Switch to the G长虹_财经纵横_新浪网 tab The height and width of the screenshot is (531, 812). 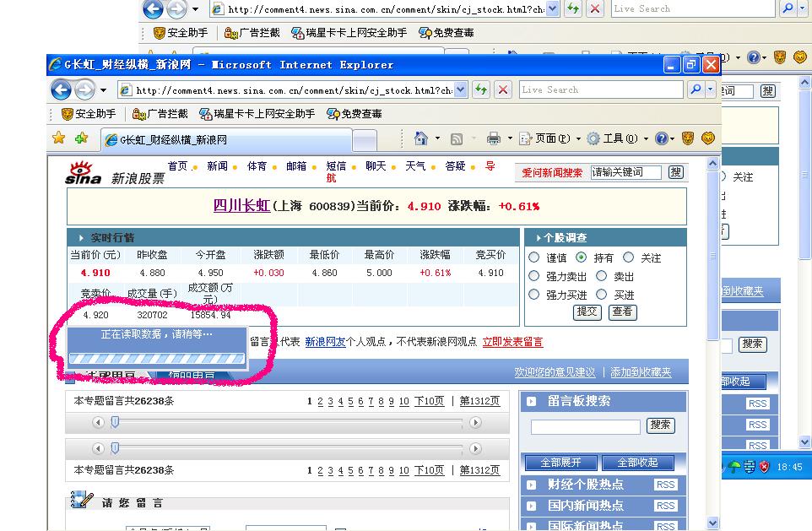point(226,139)
